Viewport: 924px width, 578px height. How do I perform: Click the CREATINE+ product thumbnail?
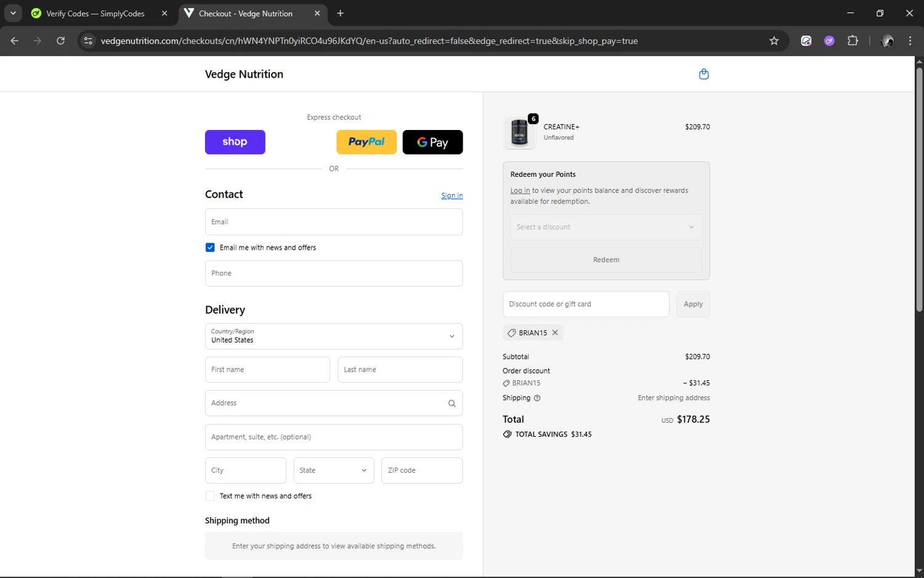pyautogui.click(x=519, y=132)
